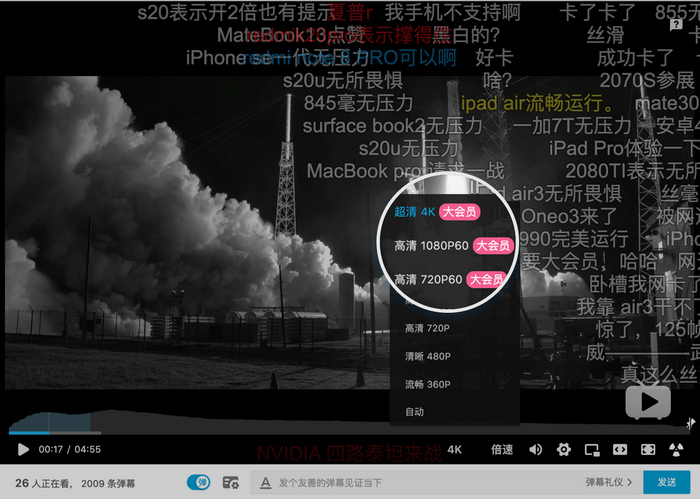
Task: Click danmaku 'surface book2无压力'
Action: click(392, 126)
